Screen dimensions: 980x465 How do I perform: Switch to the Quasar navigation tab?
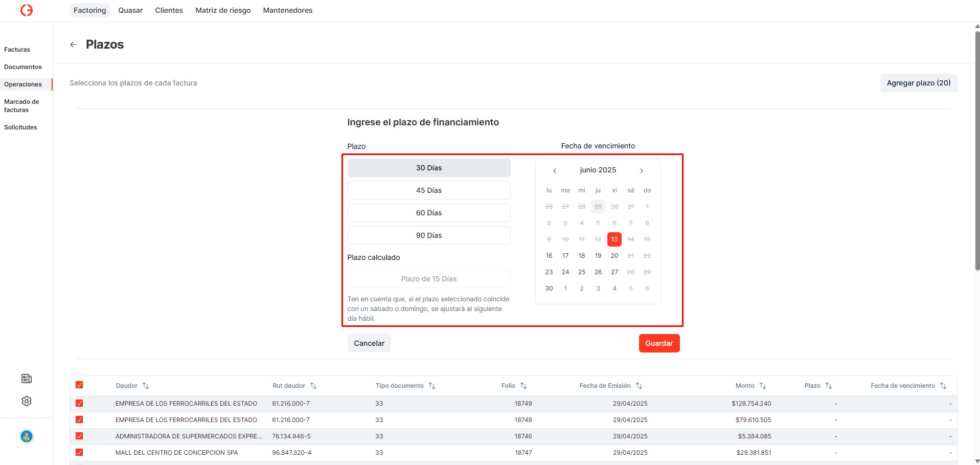(x=130, y=10)
